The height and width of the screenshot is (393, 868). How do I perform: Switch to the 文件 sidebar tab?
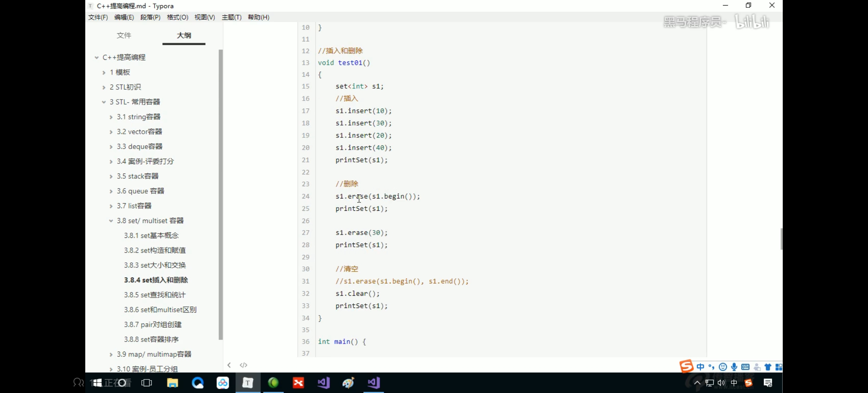124,36
